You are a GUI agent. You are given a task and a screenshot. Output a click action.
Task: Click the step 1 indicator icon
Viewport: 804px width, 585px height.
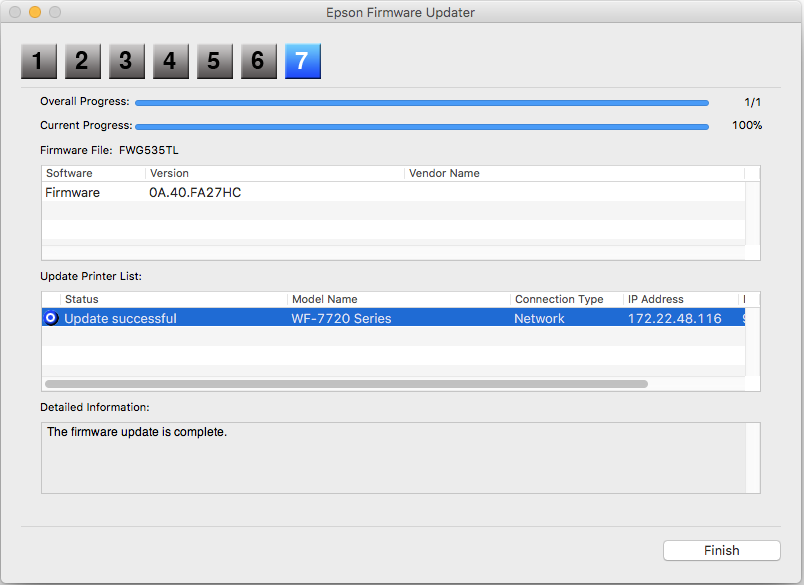pyautogui.click(x=39, y=61)
